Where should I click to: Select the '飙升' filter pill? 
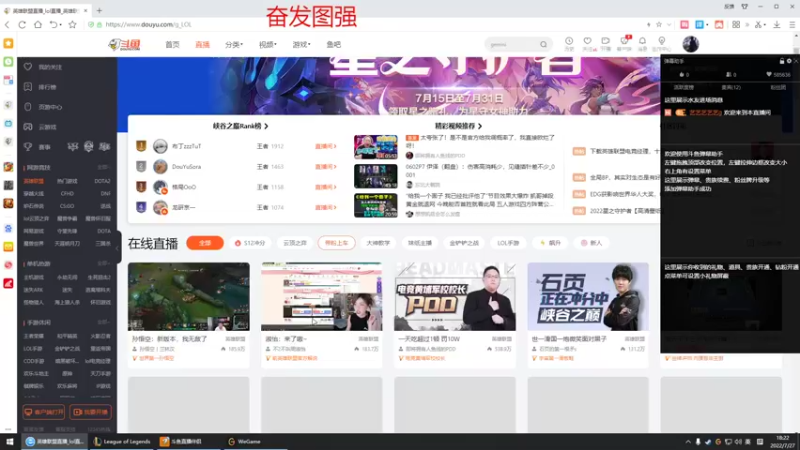tap(551, 243)
